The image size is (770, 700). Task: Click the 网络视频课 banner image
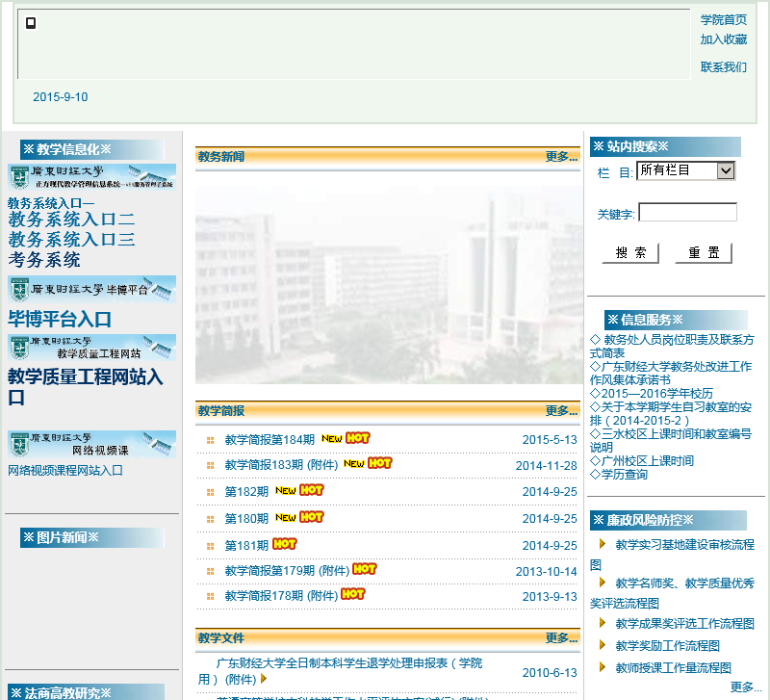(x=91, y=444)
